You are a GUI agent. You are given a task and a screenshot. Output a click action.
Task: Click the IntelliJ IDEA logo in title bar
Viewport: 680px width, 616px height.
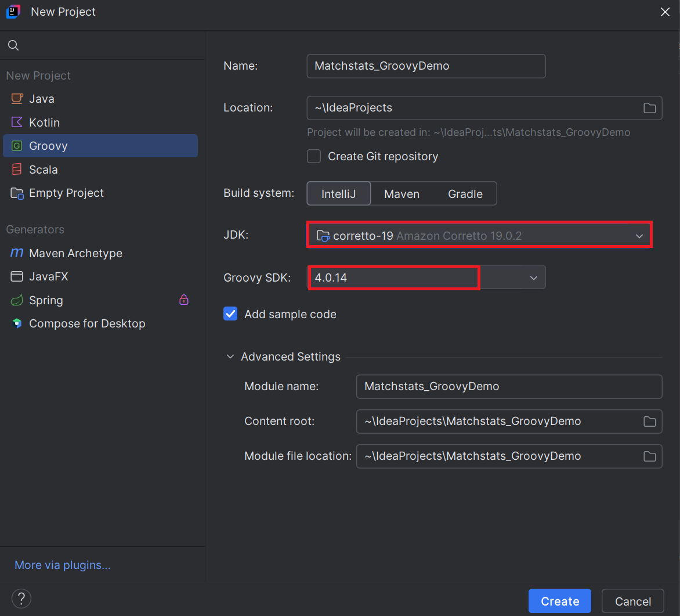(x=13, y=12)
